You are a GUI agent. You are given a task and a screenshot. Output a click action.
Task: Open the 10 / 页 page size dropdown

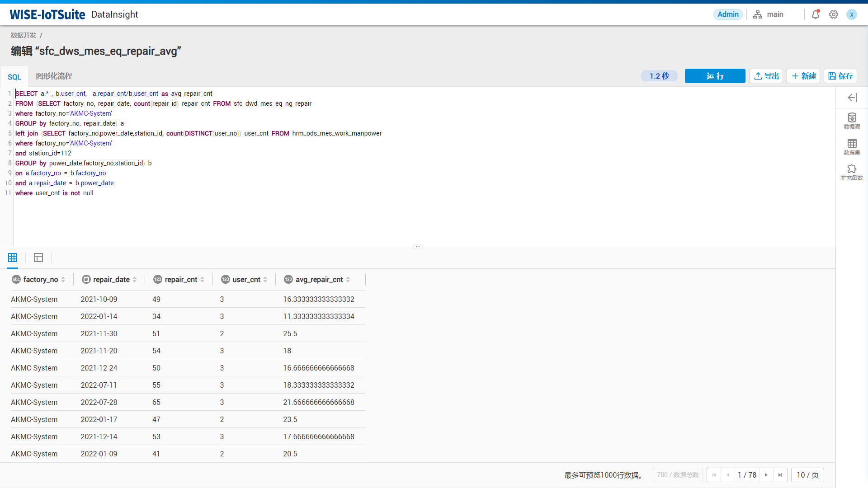click(x=807, y=475)
